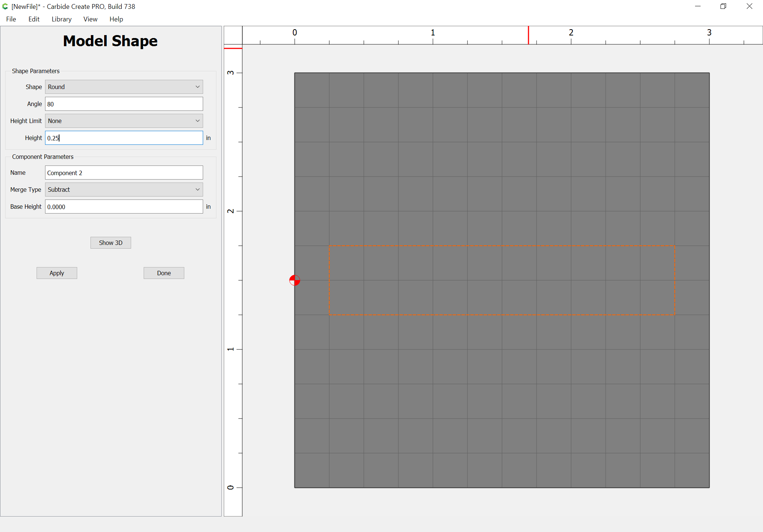Expand the Shape dropdown set to Round
Viewport: 763px width, 532px height.
pyautogui.click(x=124, y=87)
